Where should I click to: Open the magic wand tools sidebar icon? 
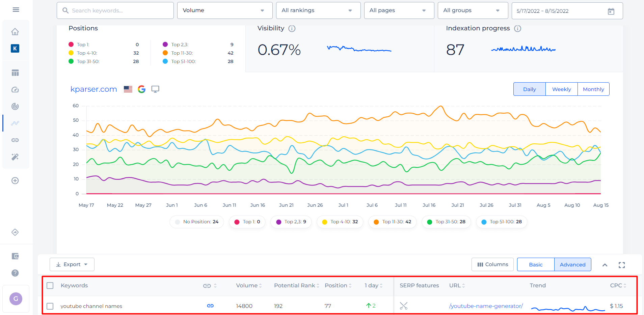(15, 157)
